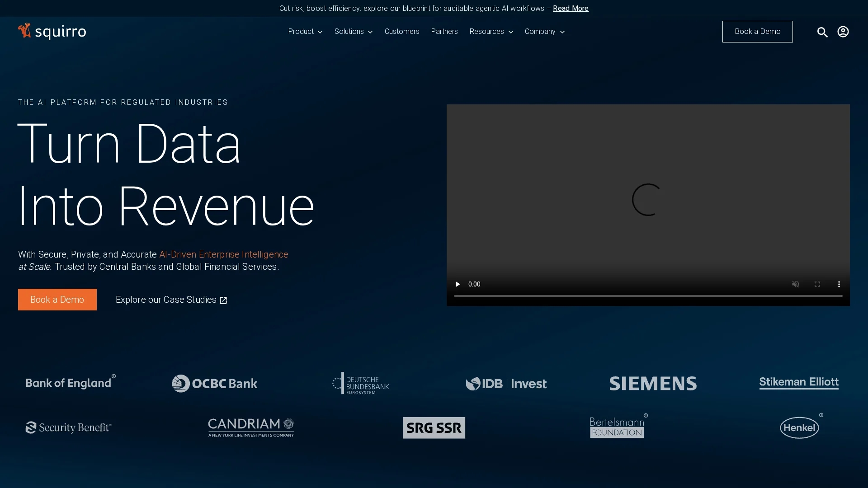
Task: Click the AI Platform for Regulated Industries tagline
Action: (x=123, y=102)
